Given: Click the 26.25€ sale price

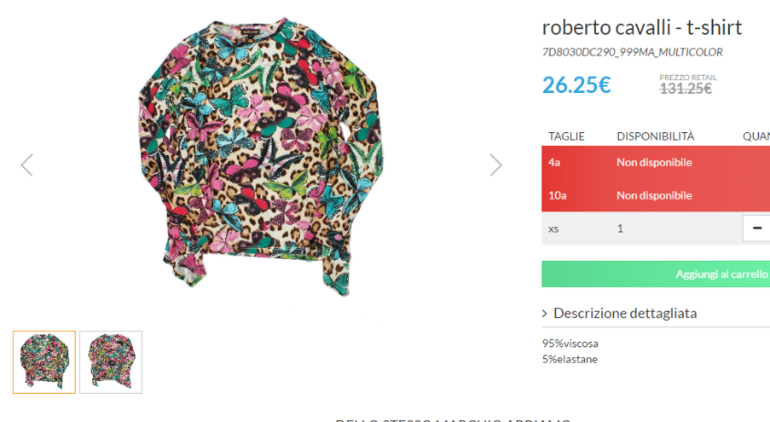Looking at the screenshot, I should [576, 85].
